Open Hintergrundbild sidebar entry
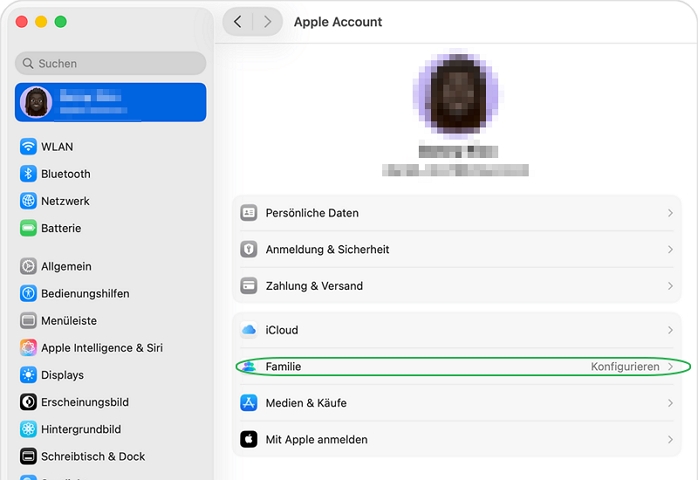698x480 pixels. pos(80,429)
